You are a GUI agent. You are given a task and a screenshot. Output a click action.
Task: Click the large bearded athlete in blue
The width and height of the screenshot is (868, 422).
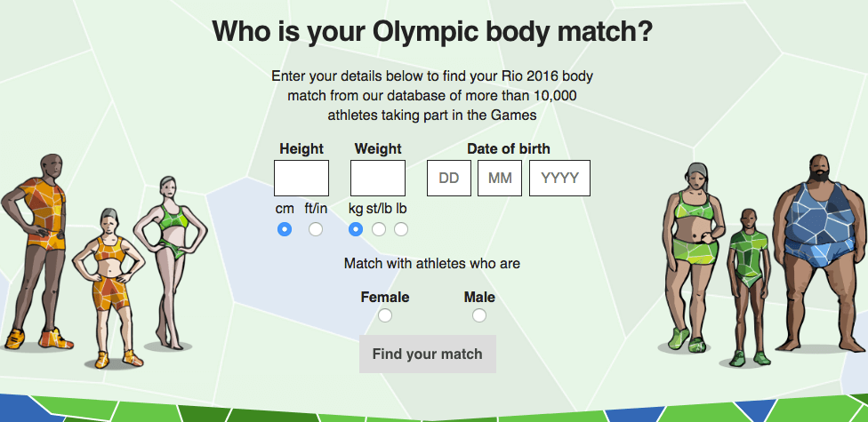(819, 253)
